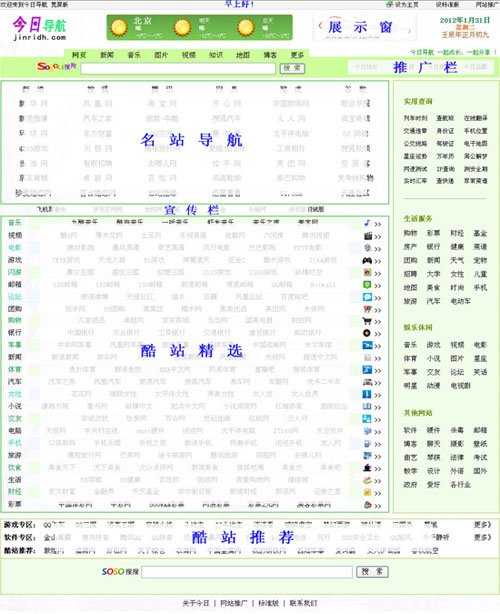
Task: Click the book icon in 小说 row
Action: [367, 406]
